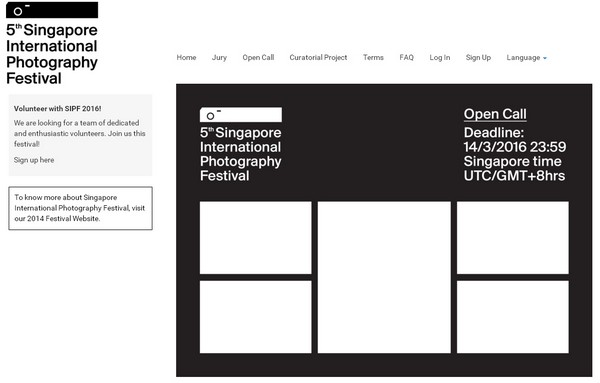
Task: Select the top-right white thumbnail tile
Action: (513, 238)
